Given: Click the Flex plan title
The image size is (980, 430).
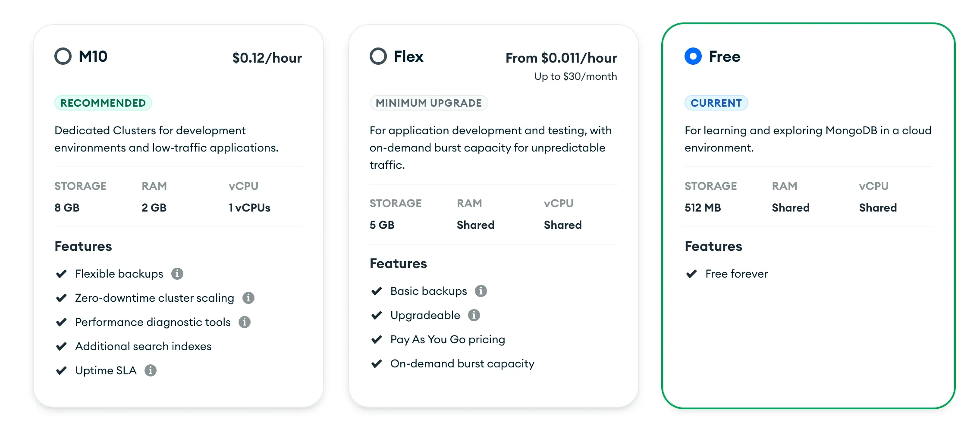Looking at the screenshot, I should tap(408, 57).
